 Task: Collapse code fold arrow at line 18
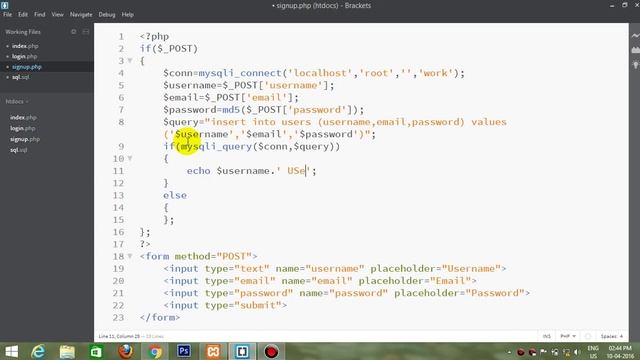(x=130, y=256)
